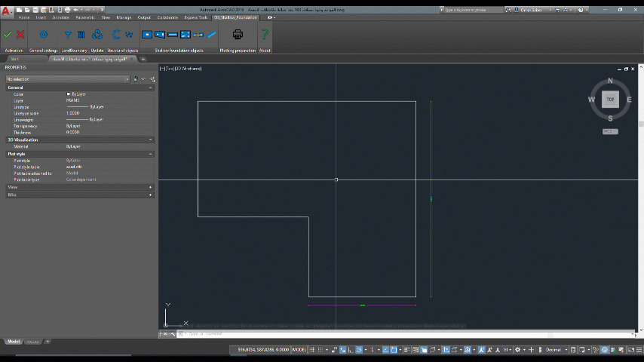Click the green question mark About icon

tap(265, 35)
